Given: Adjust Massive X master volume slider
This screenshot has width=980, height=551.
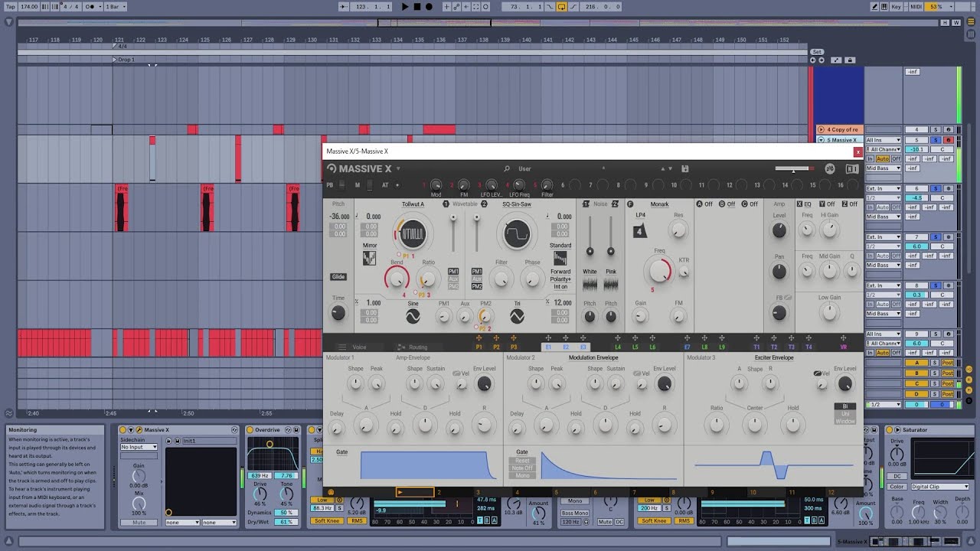Looking at the screenshot, I should tap(795, 168).
